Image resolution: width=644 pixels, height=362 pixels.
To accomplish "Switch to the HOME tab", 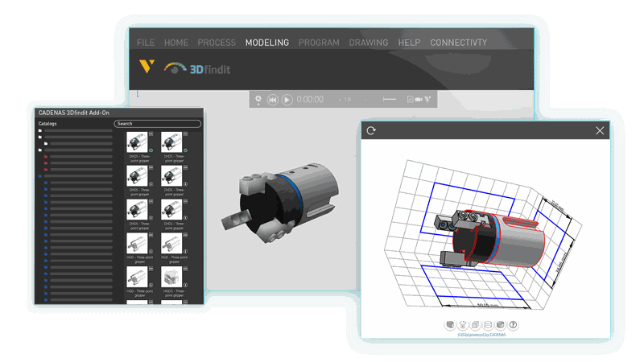I will pos(175,43).
